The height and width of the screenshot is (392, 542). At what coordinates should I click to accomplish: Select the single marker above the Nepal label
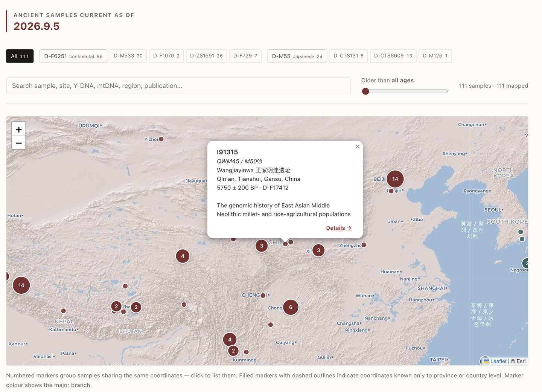click(64, 311)
